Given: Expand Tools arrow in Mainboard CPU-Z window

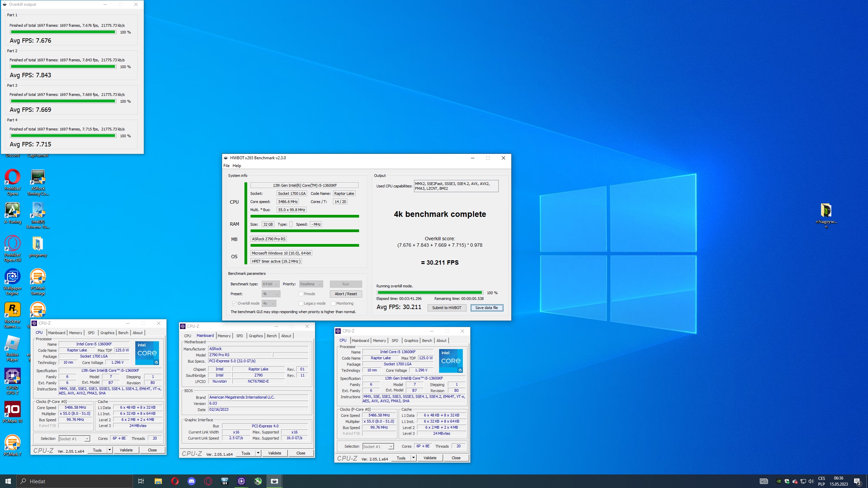Looking at the screenshot, I should point(258,453).
